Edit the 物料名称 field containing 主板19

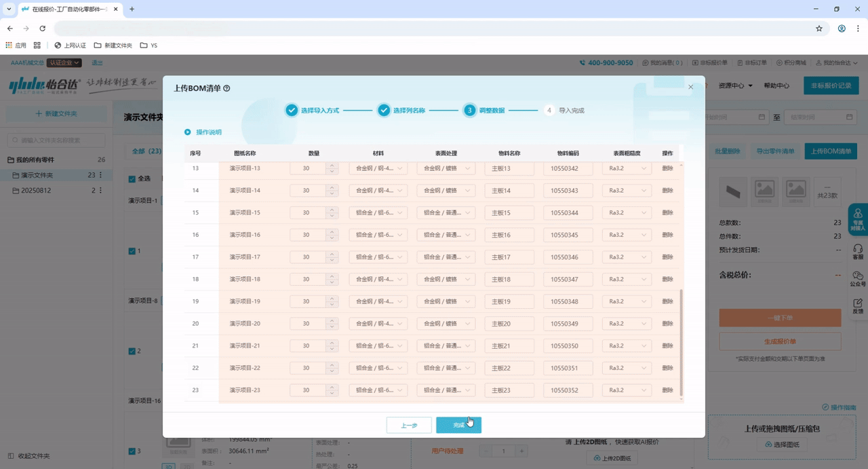coord(509,301)
